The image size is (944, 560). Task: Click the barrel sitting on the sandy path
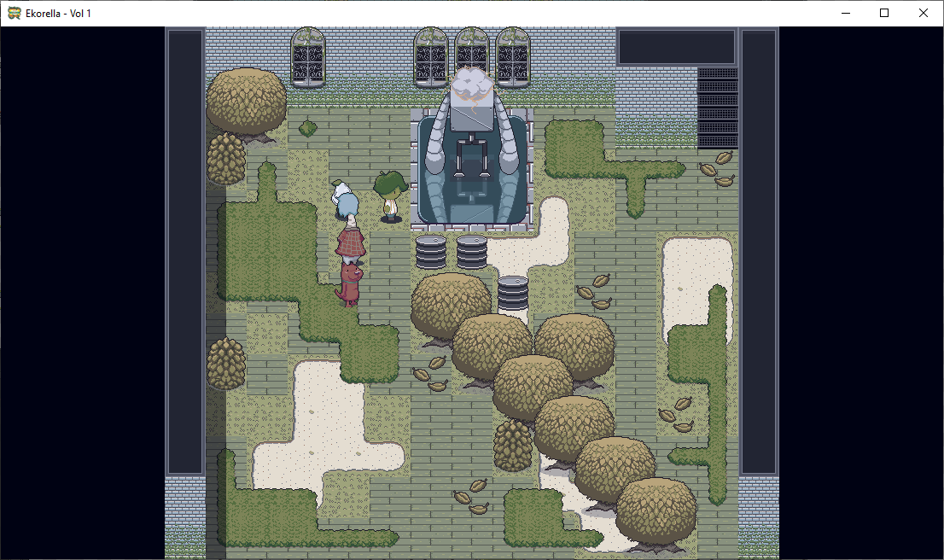[513, 295]
